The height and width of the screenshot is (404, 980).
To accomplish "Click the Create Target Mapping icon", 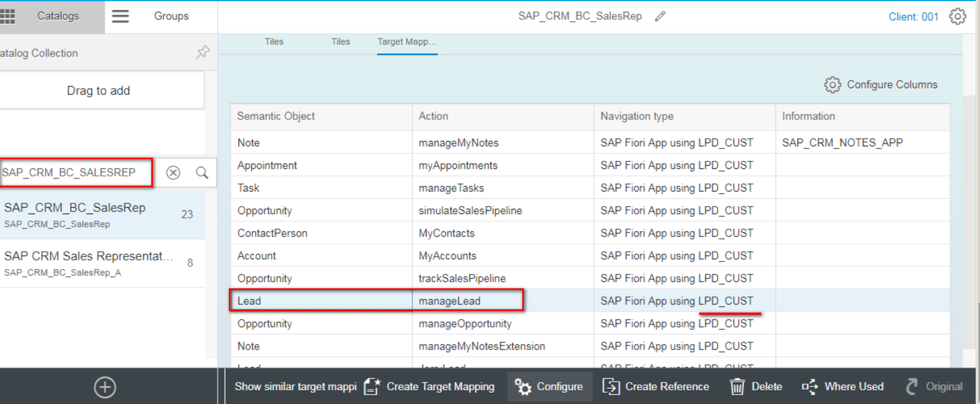I will (x=372, y=386).
